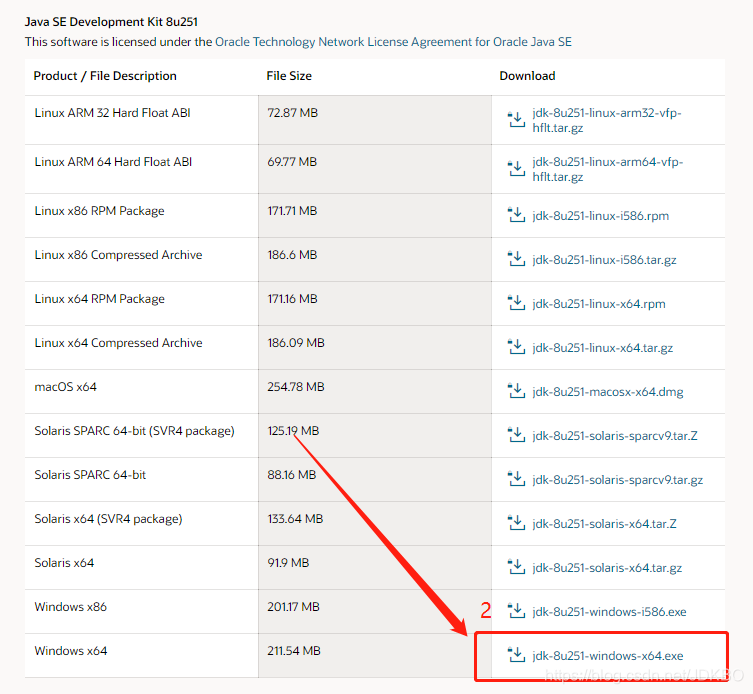Click download icon beside jdk-8u251-linux-i586.tar.gz
This screenshot has width=753, height=694.
(517, 258)
